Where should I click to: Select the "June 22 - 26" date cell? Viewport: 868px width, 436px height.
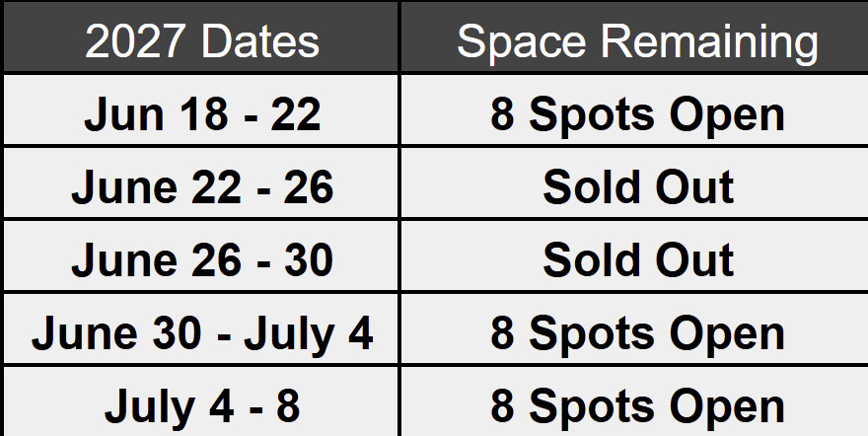(x=201, y=183)
